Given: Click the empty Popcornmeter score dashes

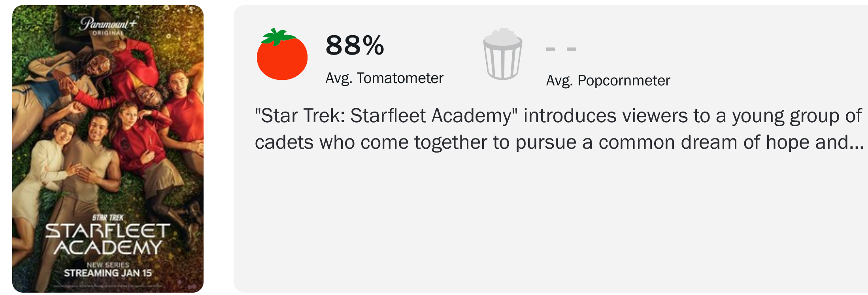Looking at the screenshot, I should tap(560, 49).
